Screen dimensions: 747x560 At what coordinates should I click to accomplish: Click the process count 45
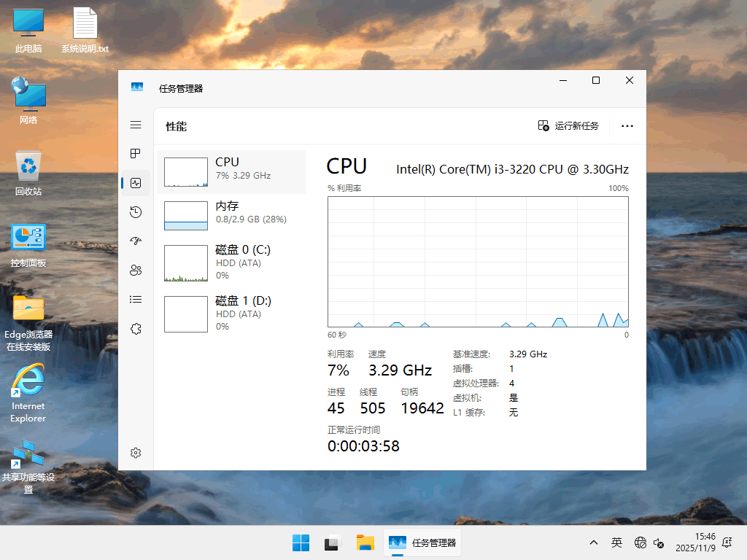[x=336, y=408]
